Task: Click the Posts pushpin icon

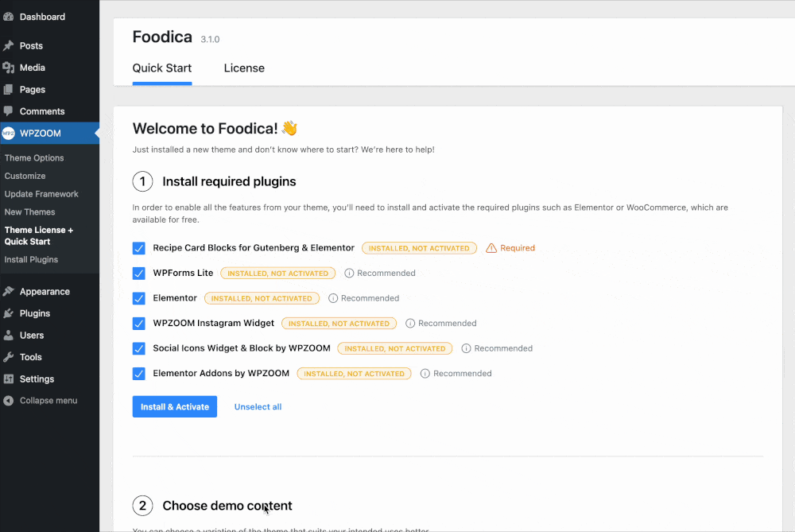Action: pos(8,45)
